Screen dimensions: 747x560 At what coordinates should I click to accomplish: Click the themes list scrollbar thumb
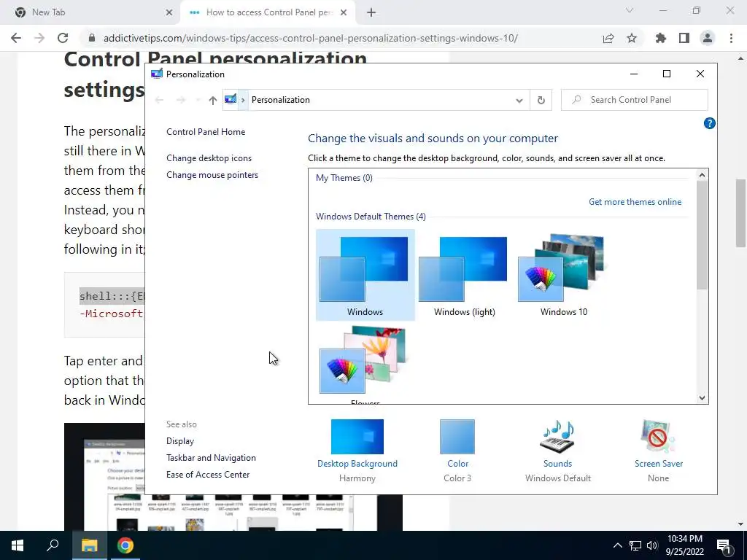pyautogui.click(x=702, y=236)
